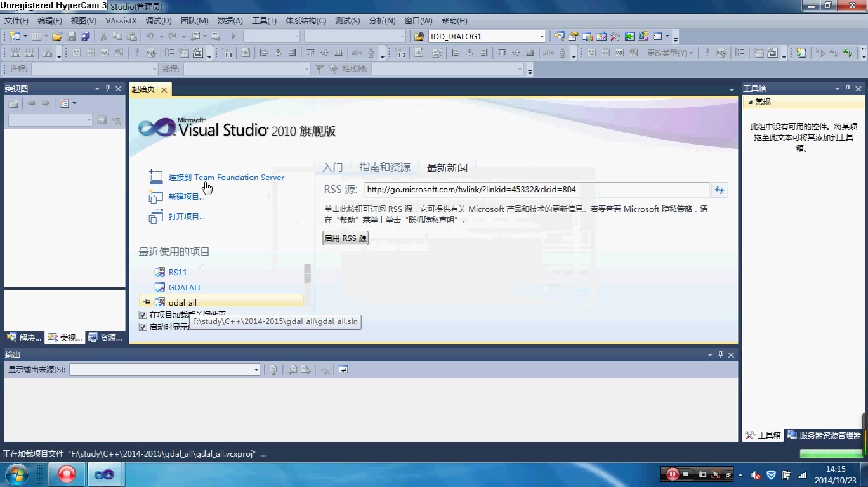
Task: Click the Find in Files folder icon
Action: tap(419, 36)
